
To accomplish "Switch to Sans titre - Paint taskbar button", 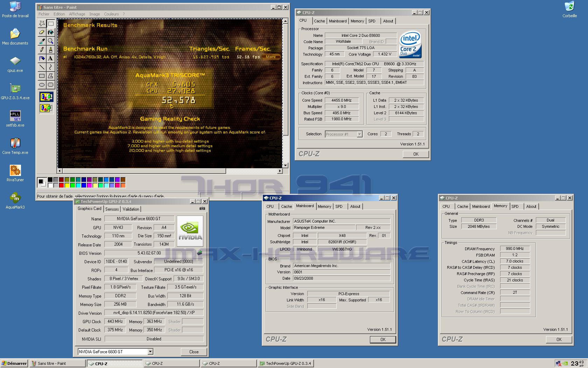I will 57,363.
